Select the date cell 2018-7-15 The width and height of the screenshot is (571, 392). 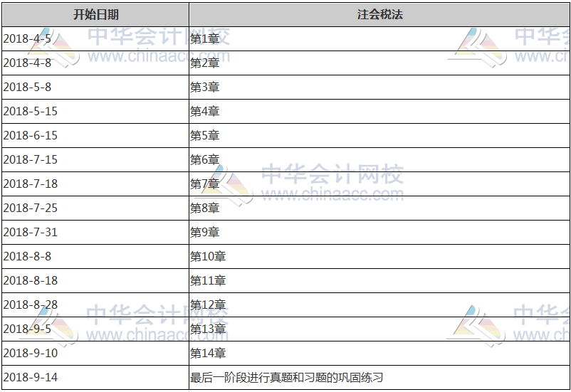click(95, 160)
